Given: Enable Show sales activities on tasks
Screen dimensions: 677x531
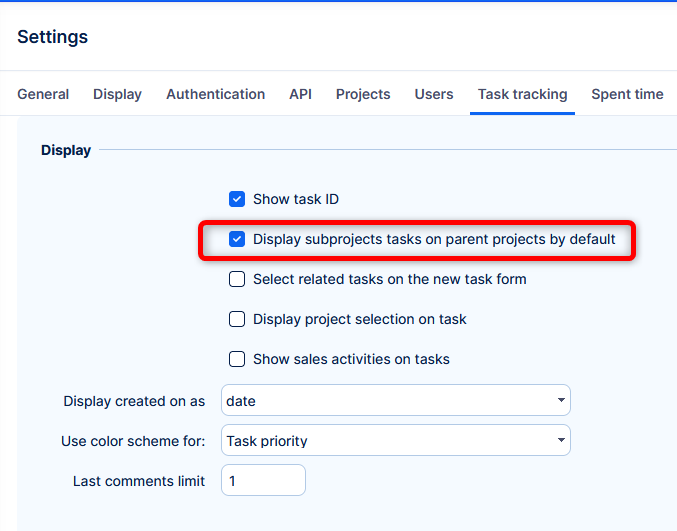Looking at the screenshot, I should 237,359.
